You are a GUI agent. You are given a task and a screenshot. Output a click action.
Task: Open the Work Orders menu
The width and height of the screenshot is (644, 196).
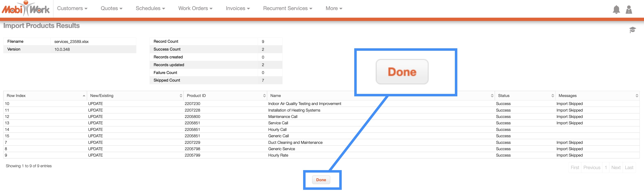point(195,8)
